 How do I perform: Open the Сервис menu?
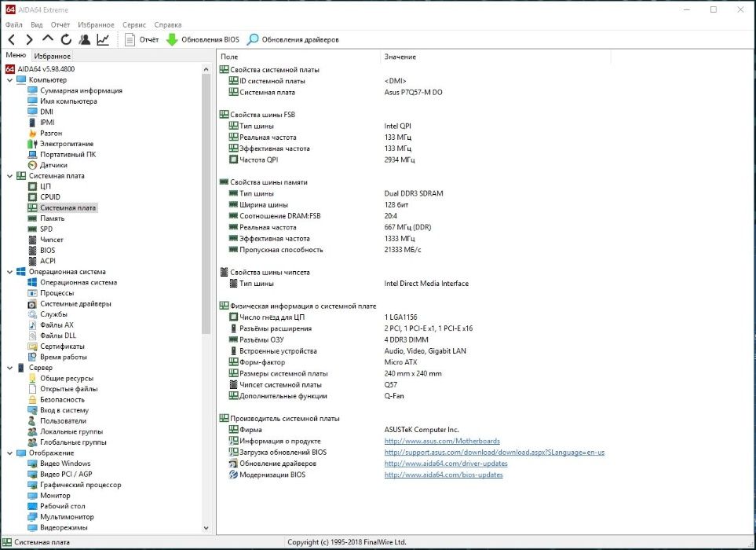[x=134, y=24]
